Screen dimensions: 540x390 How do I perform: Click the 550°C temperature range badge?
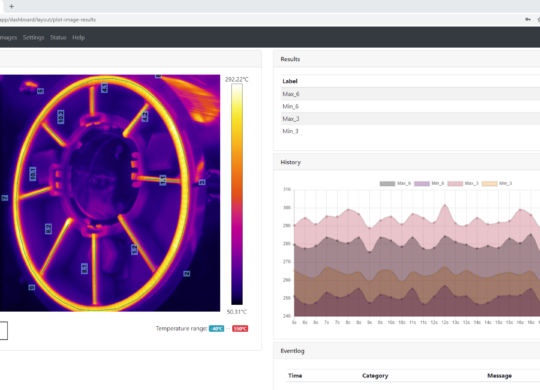240,329
